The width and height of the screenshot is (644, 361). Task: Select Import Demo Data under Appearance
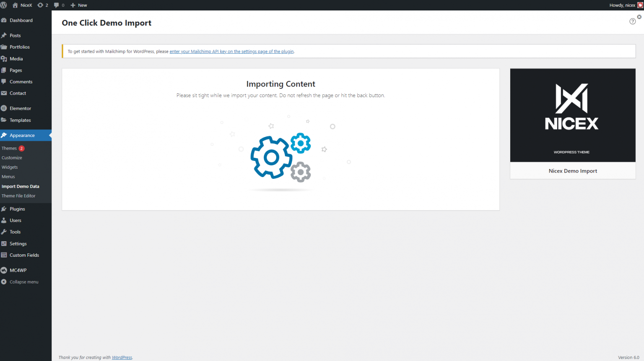tap(21, 186)
